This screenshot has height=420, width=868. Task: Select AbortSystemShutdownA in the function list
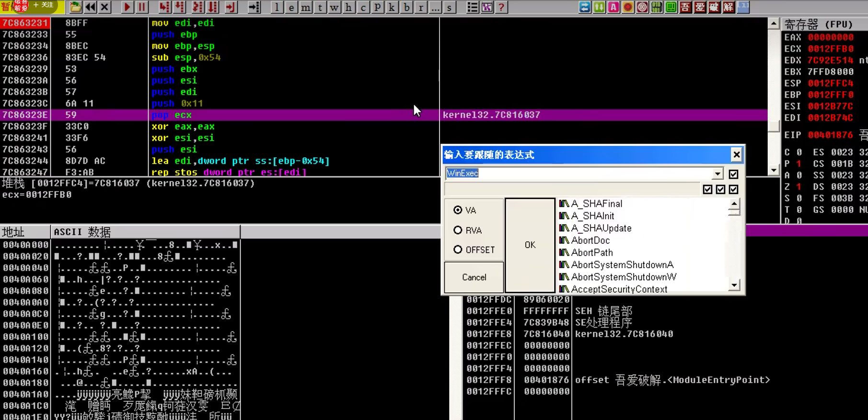(x=616, y=265)
